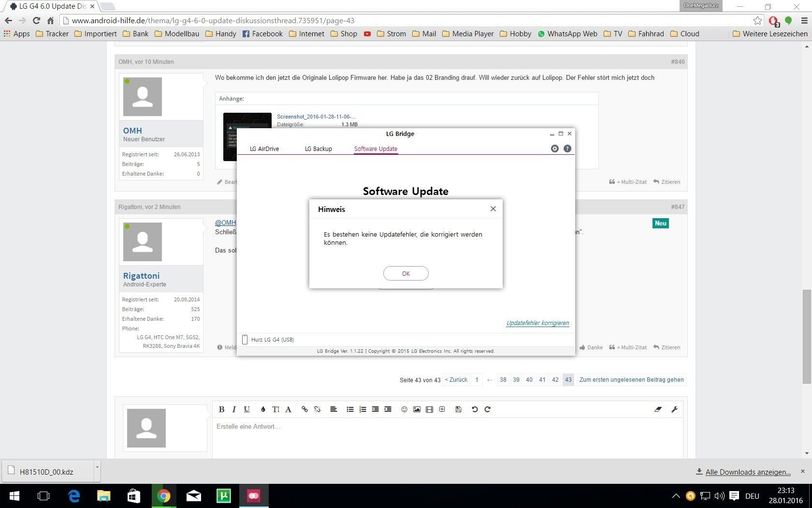Go to page 41 of thread
The height and width of the screenshot is (508, 812).
pyautogui.click(x=542, y=380)
